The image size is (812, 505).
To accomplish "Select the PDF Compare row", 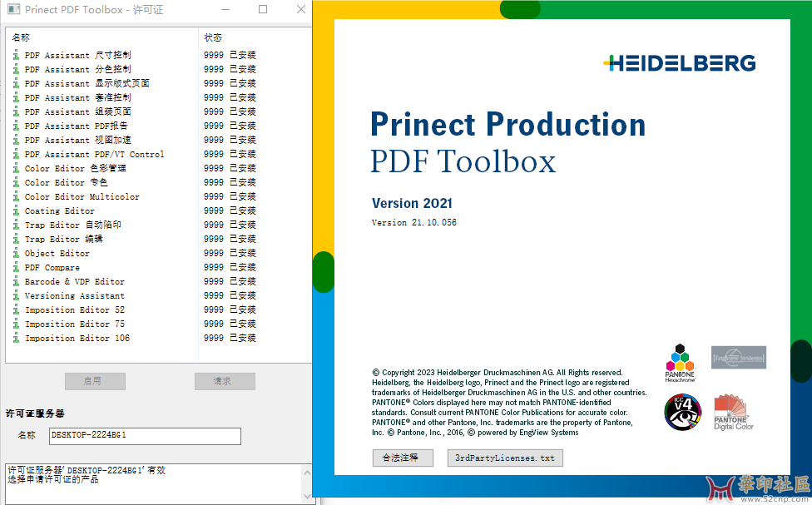I will point(158,267).
